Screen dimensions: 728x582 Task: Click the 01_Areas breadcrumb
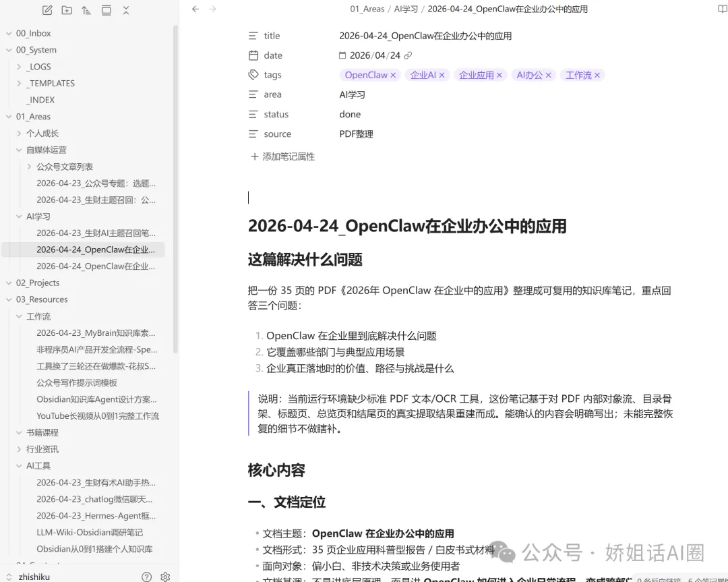[367, 9]
